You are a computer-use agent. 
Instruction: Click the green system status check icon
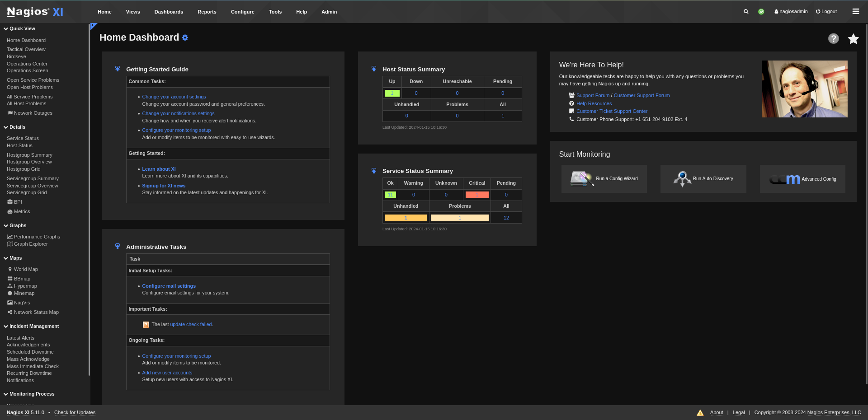pyautogui.click(x=761, y=12)
